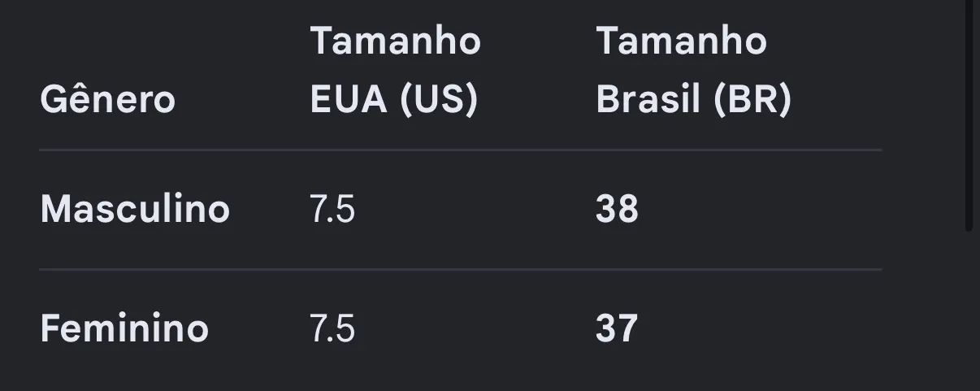
Task: Click the bold 38 Brazil size
Action: pos(617,209)
